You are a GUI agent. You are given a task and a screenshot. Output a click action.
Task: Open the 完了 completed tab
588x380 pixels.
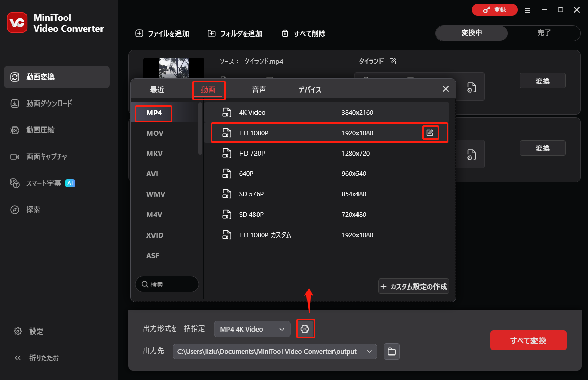click(544, 33)
